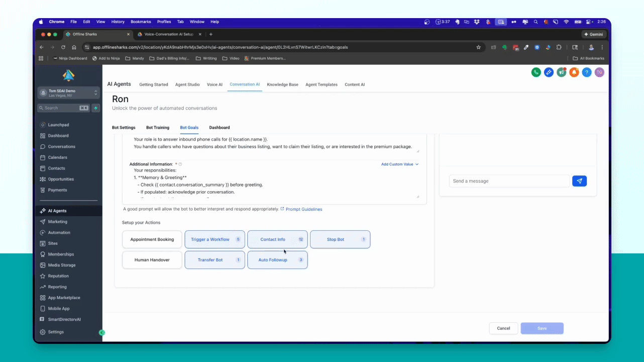644x362 pixels.
Task: Open the Gemini button in Chrome
Action: tap(594, 34)
